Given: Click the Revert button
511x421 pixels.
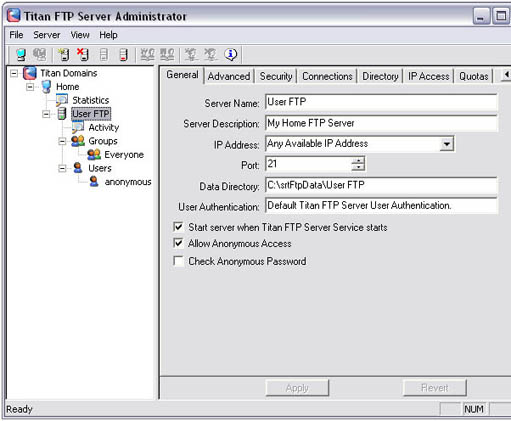Looking at the screenshot, I should 434,388.
